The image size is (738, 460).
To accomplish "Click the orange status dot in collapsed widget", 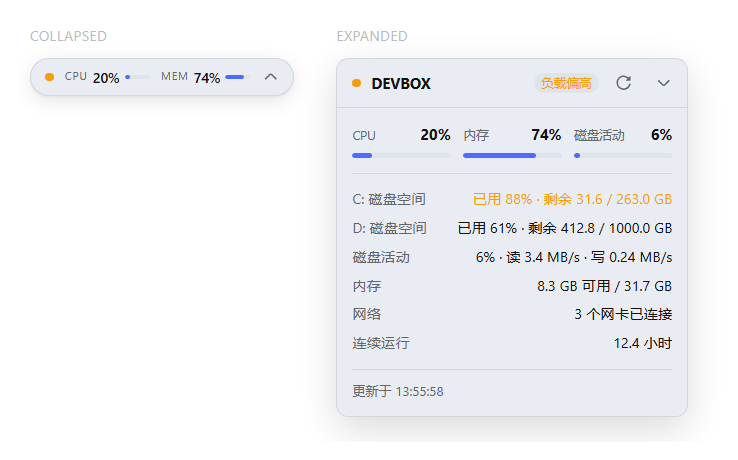I will point(49,77).
